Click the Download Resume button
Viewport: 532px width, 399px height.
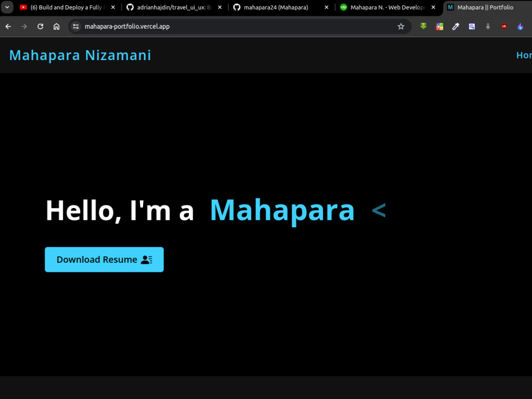104,260
